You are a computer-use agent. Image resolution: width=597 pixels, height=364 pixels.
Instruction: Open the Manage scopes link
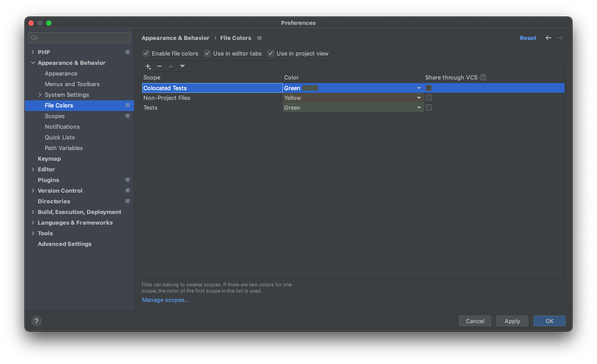click(165, 300)
